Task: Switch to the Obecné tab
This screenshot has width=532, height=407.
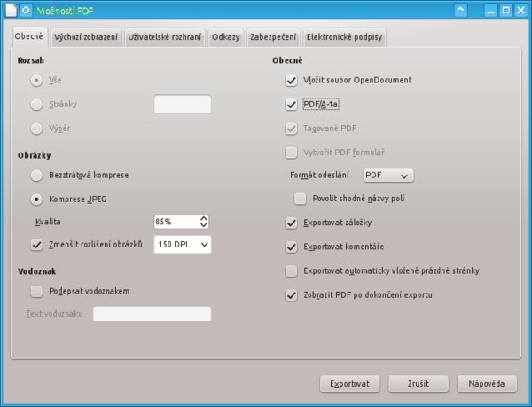Action: point(29,36)
